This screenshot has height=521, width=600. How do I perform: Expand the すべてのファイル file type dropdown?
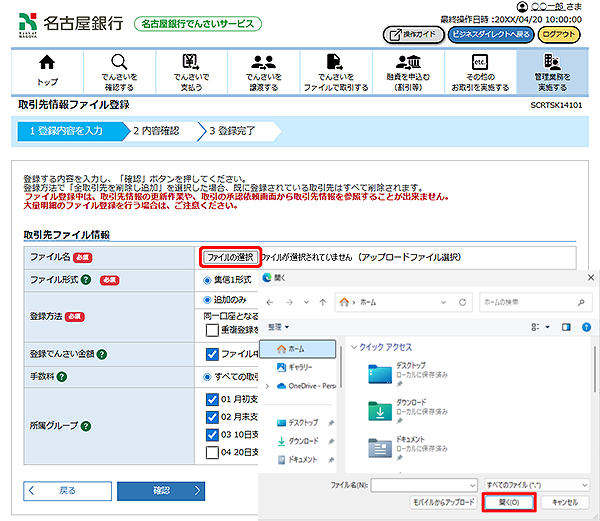527,484
